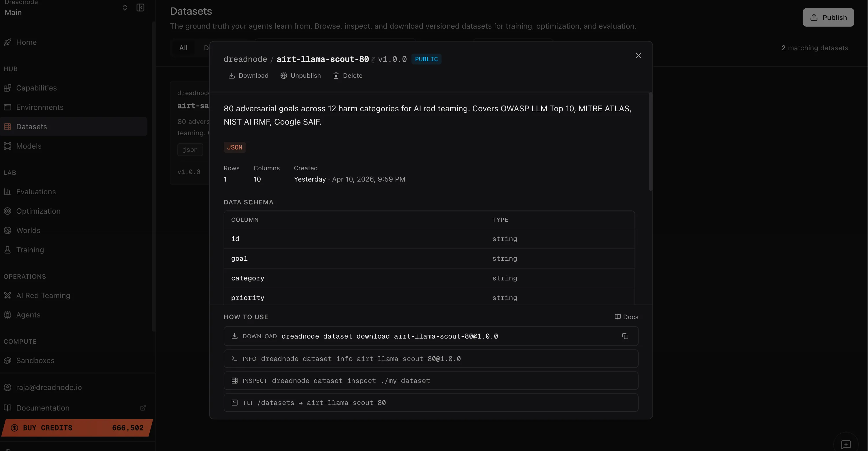The height and width of the screenshot is (451, 868).
Task: Select the Capabilities icon in the sidebar
Action: 8,88
